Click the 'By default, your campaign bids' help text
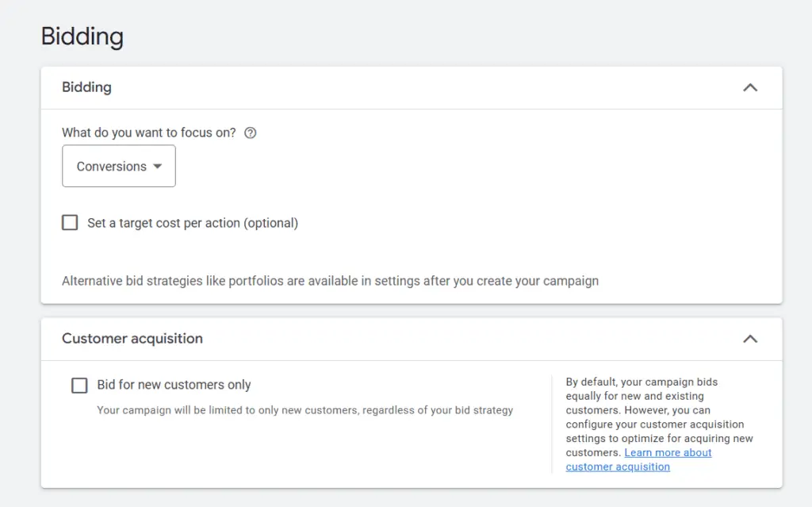812x507 pixels. (x=642, y=382)
